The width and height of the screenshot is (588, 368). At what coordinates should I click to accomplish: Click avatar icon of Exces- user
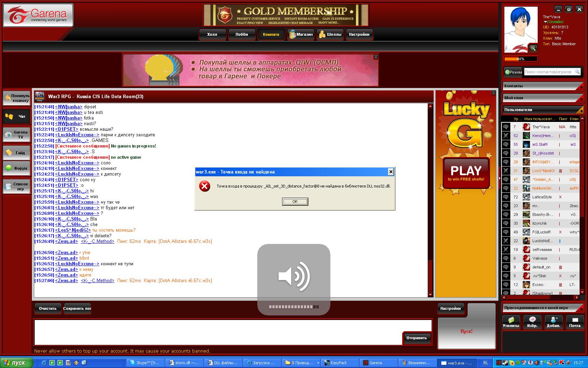click(x=526, y=285)
